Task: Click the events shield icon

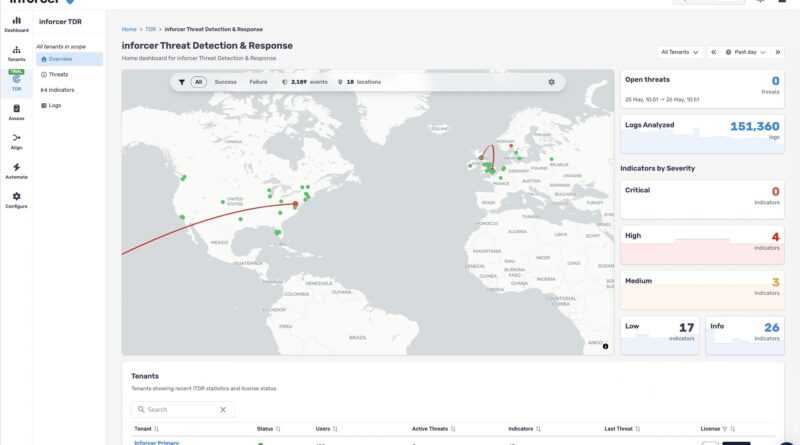Action: point(285,82)
